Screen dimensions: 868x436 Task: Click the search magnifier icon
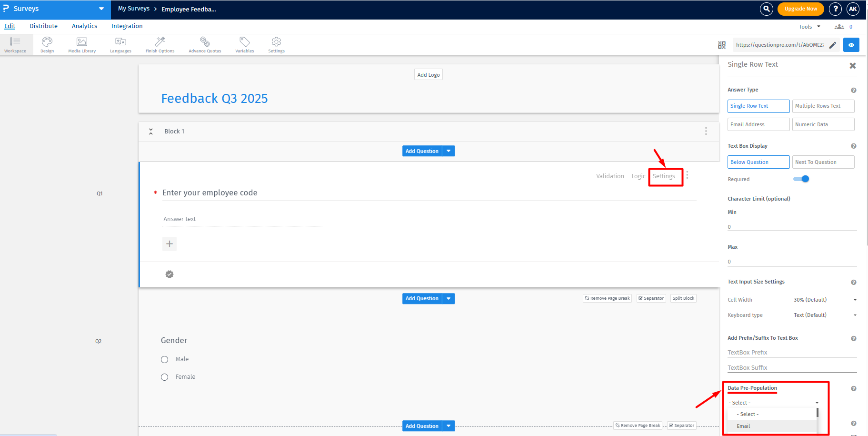[767, 9]
